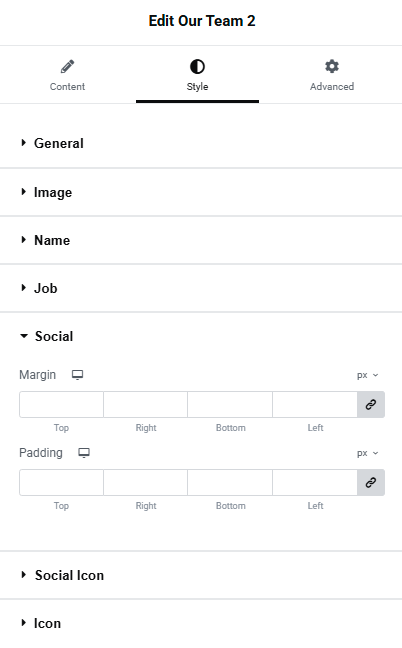The height and width of the screenshot is (648, 402).
Task: Click the Margin responsive device icon
Action: (x=77, y=375)
